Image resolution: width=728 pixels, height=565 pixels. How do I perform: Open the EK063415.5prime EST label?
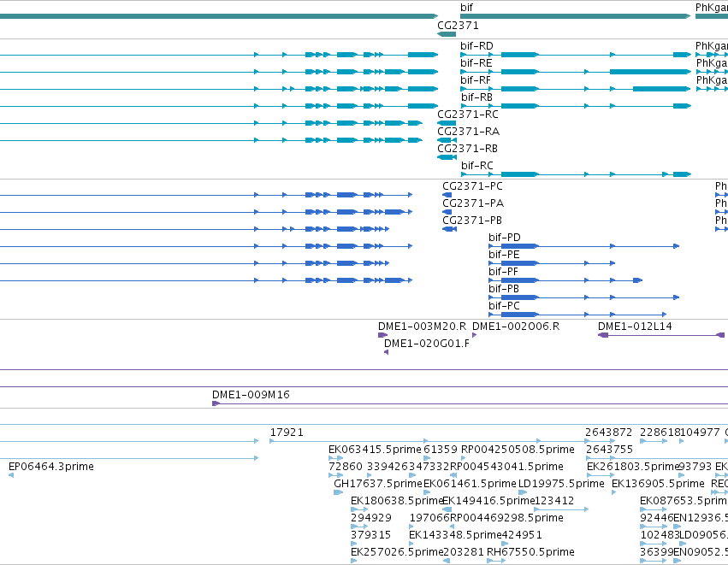375,450
